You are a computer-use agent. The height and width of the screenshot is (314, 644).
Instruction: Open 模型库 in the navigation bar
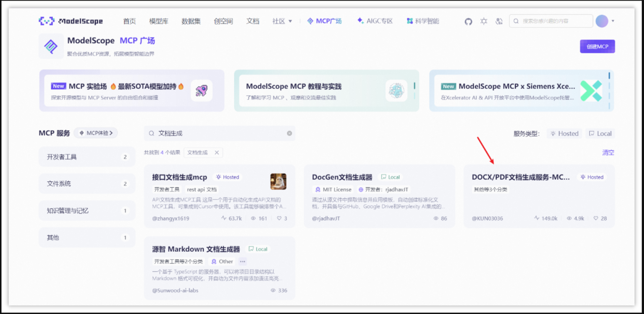click(x=159, y=21)
